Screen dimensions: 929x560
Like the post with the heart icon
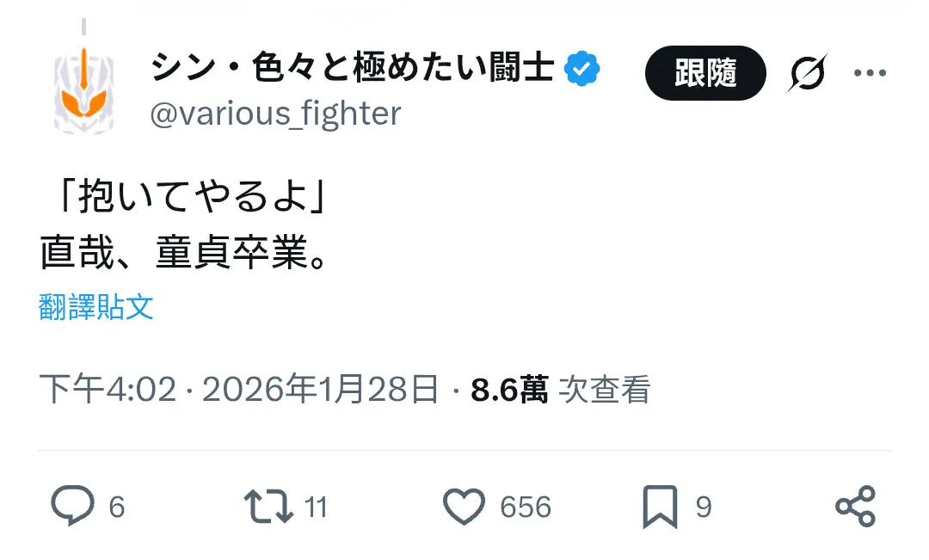coord(464,507)
